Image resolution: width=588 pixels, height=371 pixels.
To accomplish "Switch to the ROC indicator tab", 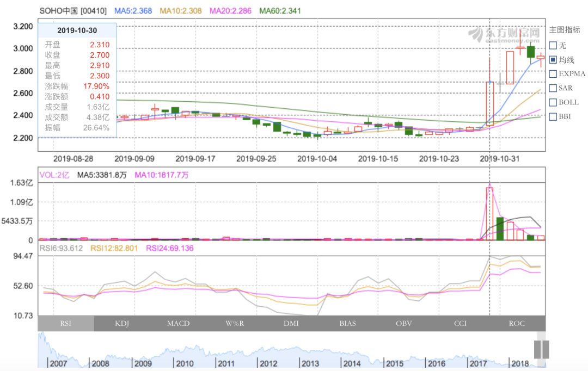I will [517, 324].
